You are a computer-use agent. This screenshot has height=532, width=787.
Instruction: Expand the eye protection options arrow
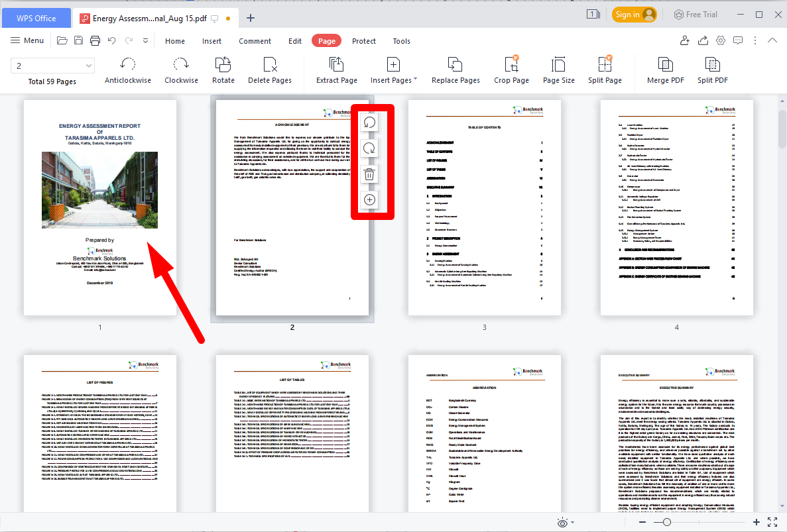coord(573,523)
